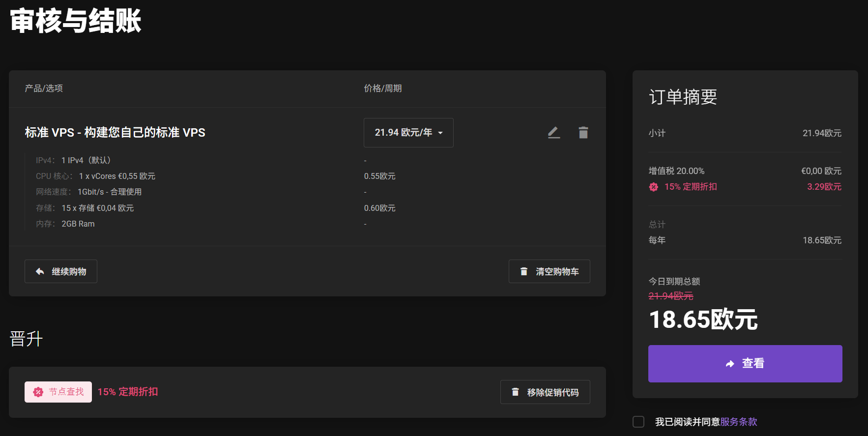Click the share arrow icon on the 查看 button
This screenshot has height=436, width=868.
(x=730, y=364)
